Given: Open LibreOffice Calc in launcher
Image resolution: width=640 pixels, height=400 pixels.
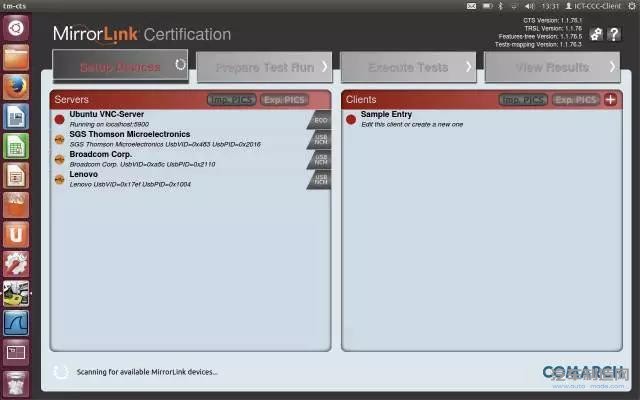Looking at the screenshot, I should pos(16,146).
